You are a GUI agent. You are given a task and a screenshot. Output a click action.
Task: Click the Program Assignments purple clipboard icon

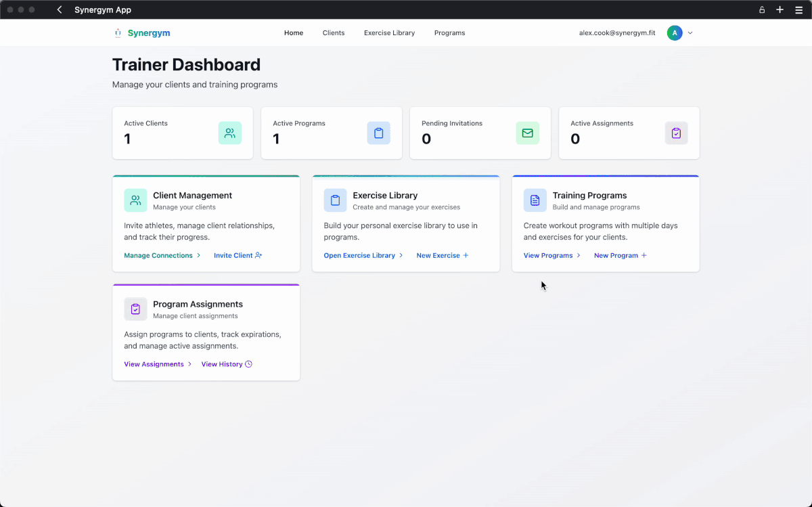click(x=135, y=309)
